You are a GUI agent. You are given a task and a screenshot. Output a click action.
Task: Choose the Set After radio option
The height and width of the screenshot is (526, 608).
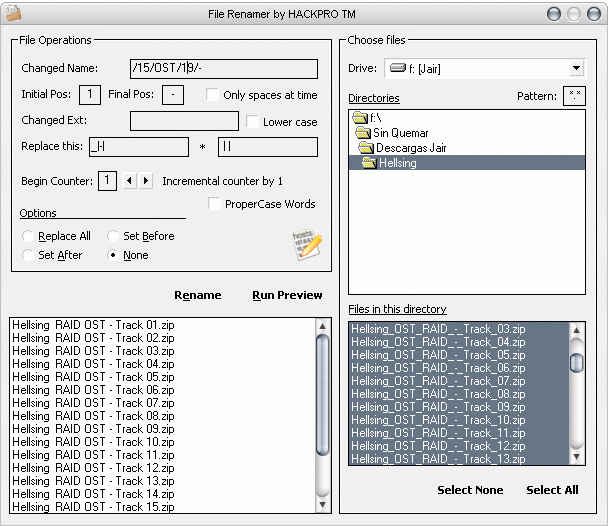point(28,255)
